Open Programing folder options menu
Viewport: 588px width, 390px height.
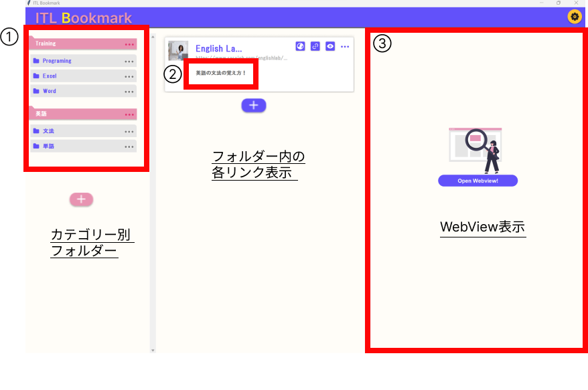tap(129, 62)
